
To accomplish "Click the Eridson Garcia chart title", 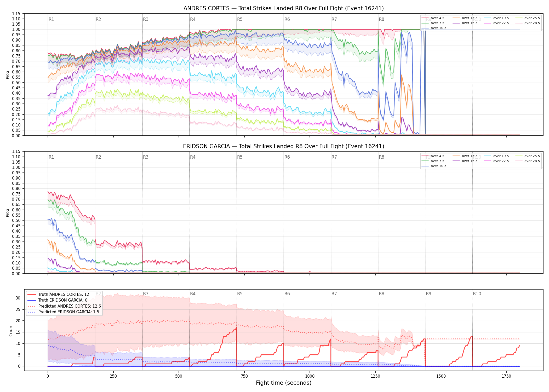I will click(284, 146).
